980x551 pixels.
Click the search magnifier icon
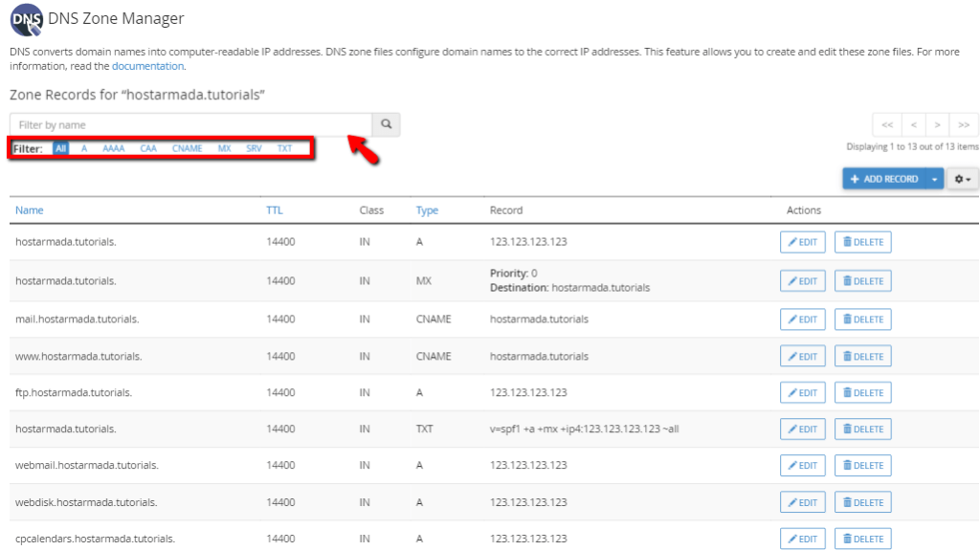pyautogui.click(x=387, y=124)
